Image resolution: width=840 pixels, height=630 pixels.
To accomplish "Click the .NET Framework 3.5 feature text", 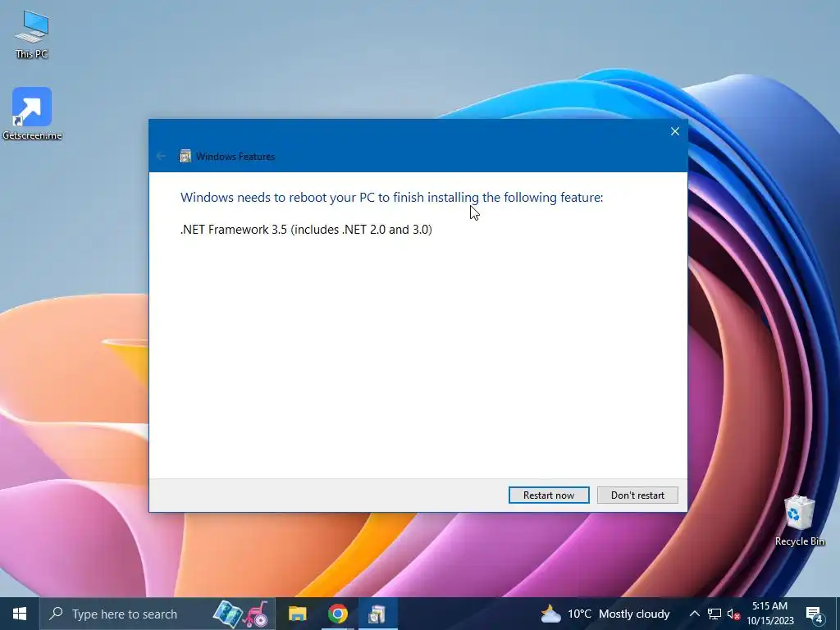I will (x=306, y=230).
